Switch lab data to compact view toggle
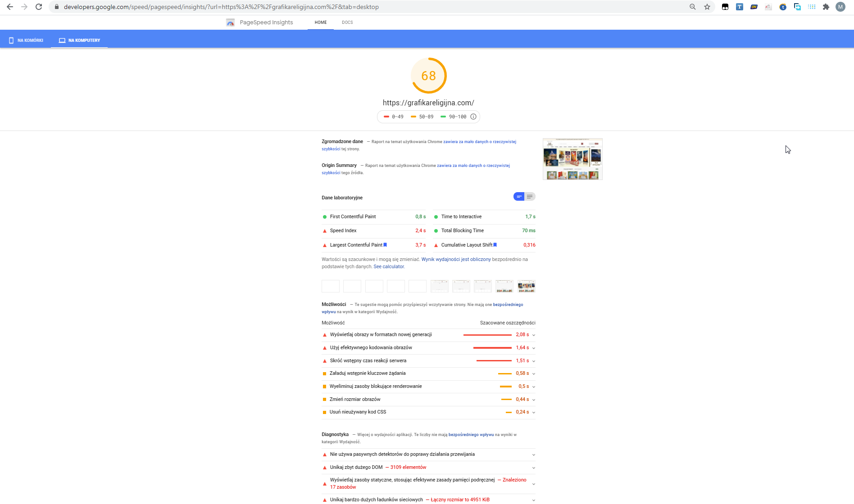854x504 pixels. click(519, 197)
